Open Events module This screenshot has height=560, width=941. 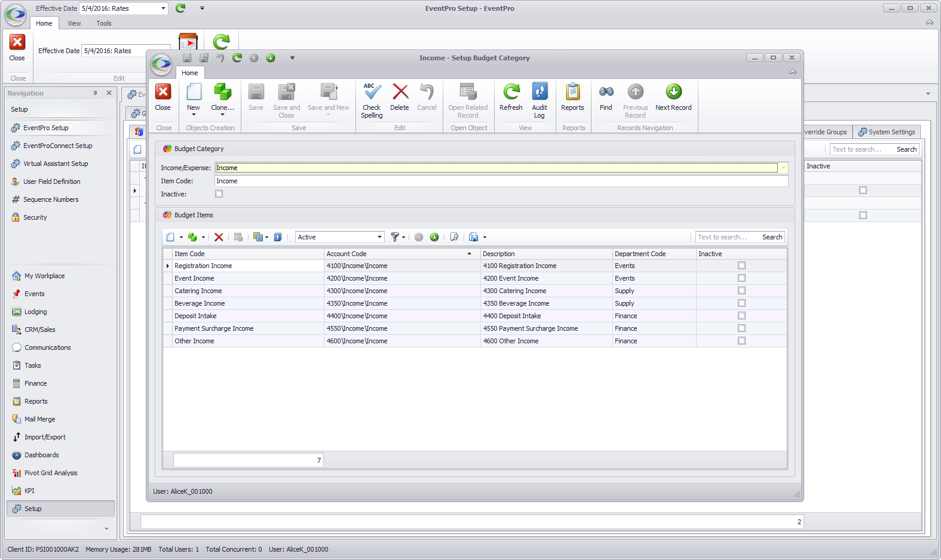pyautogui.click(x=34, y=294)
